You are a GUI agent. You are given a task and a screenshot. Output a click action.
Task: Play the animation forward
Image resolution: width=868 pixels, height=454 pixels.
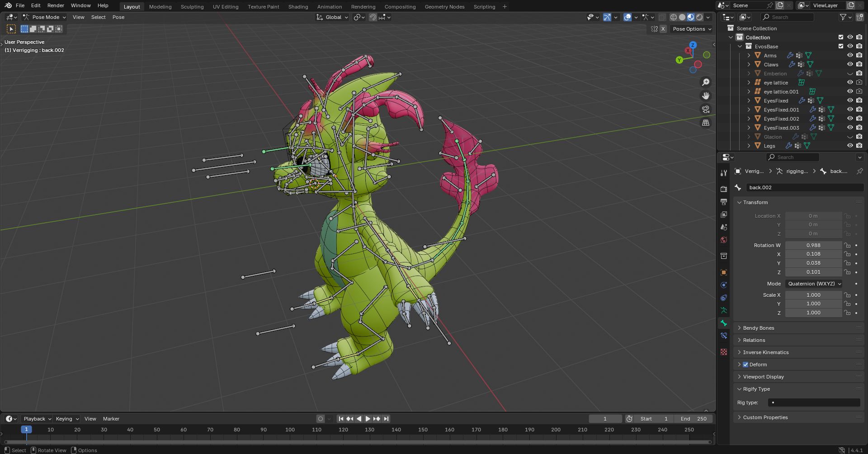coord(368,419)
